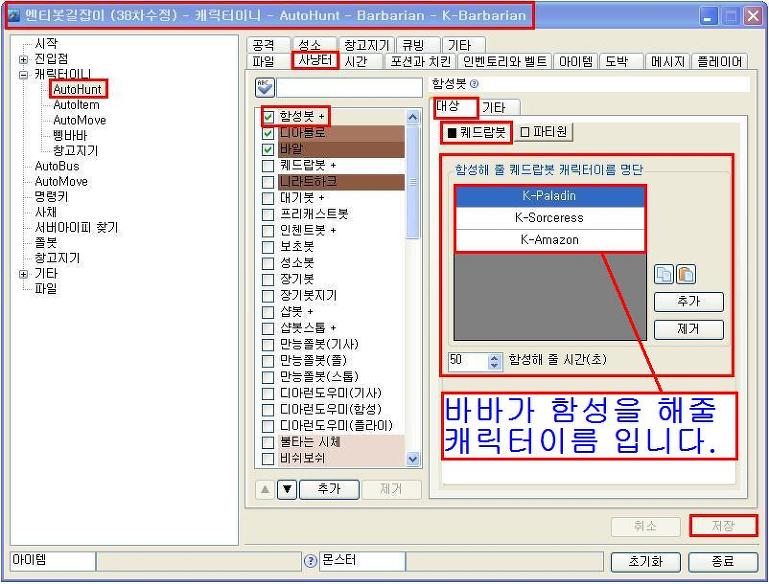Viewport: 769px width, 584px height.
Task: Switch to the 플레이어 tab
Action: 719,61
